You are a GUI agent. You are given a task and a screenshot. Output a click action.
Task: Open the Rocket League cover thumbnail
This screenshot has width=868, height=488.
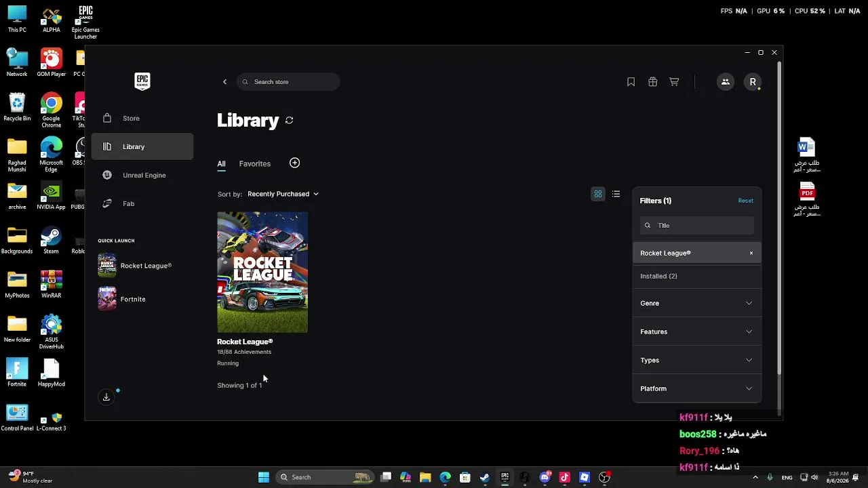click(x=262, y=272)
